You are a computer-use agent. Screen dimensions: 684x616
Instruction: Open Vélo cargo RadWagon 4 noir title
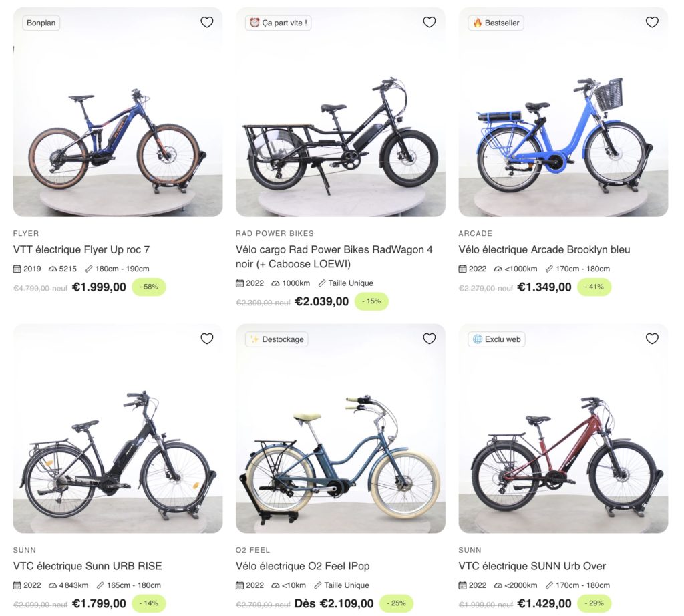tap(334, 256)
